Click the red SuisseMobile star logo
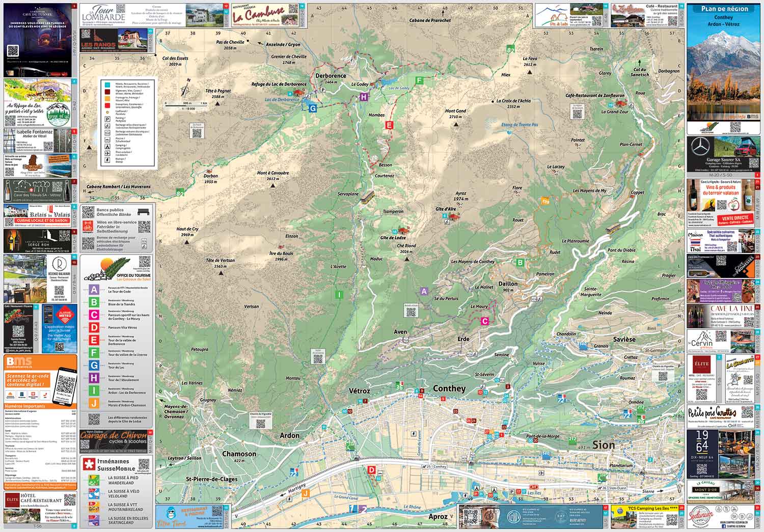764x532 pixels. [89, 465]
